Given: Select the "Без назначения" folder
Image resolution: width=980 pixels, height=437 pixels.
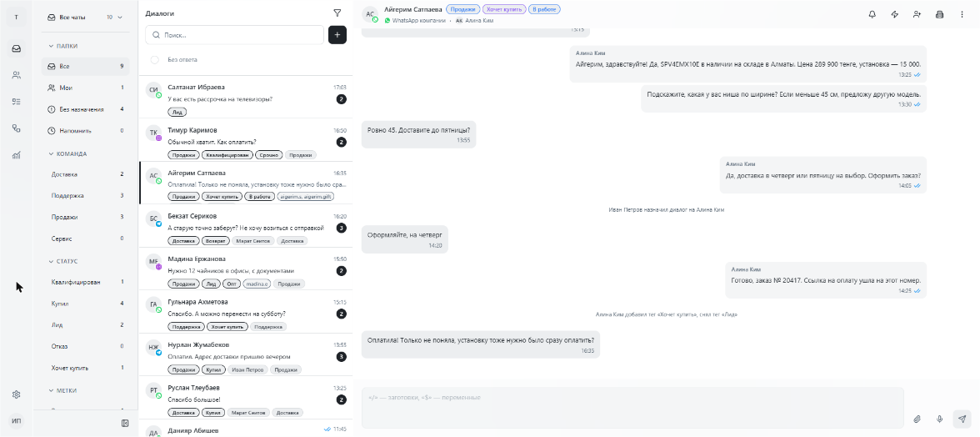Looking at the screenshot, I should coord(86,109).
